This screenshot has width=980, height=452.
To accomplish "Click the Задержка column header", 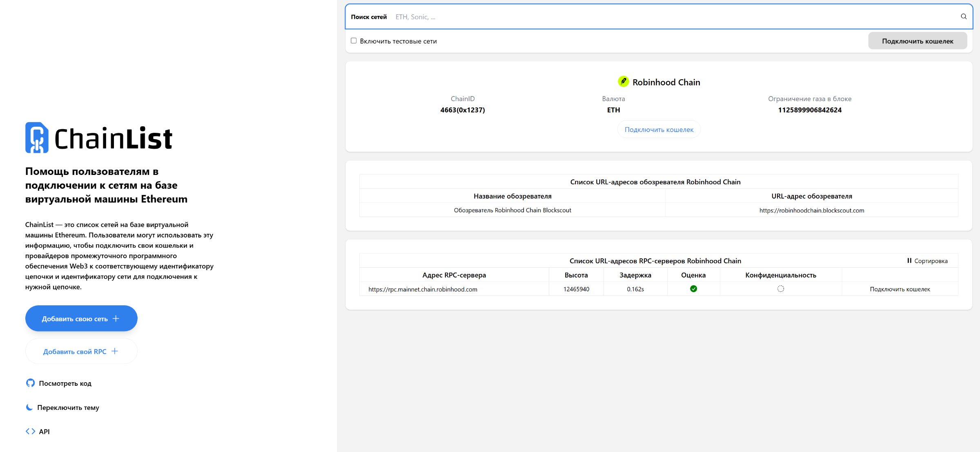I will tap(635, 275).
